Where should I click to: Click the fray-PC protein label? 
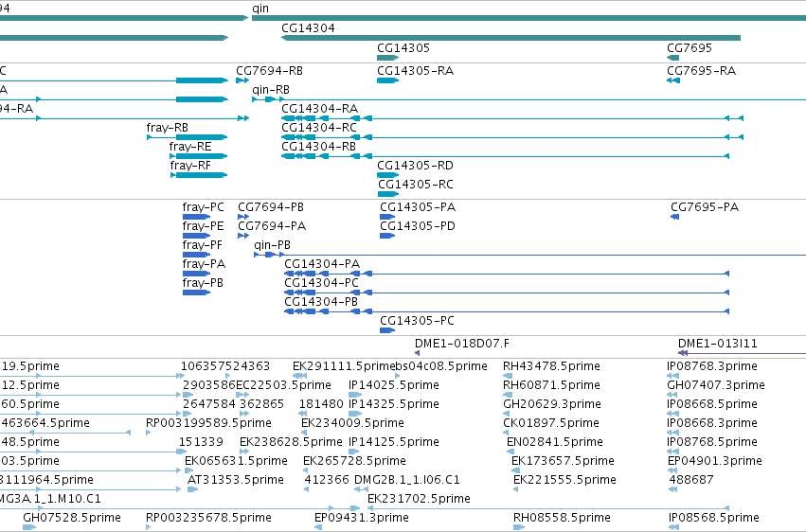coord(203,207)
